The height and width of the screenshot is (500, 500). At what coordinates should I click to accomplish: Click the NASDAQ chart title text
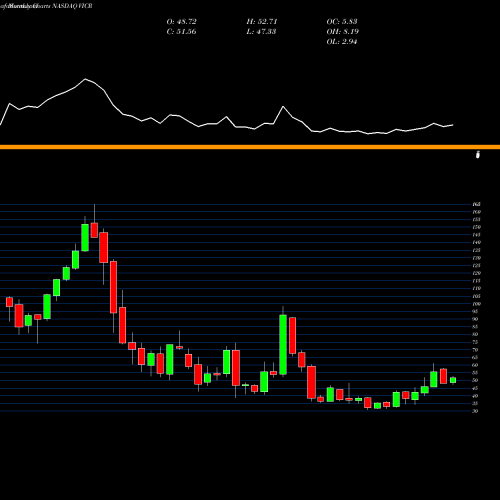[47, 6]
